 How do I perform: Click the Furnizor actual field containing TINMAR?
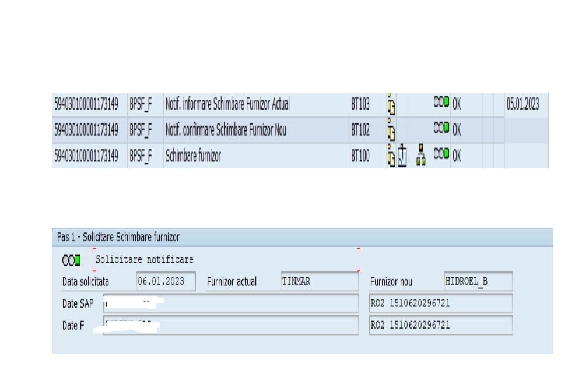point(319,281)
